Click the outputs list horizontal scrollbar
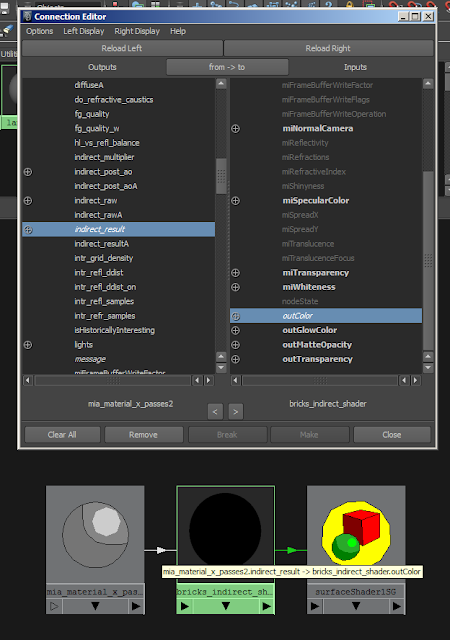The image size is (450, 640). (113, 381)
